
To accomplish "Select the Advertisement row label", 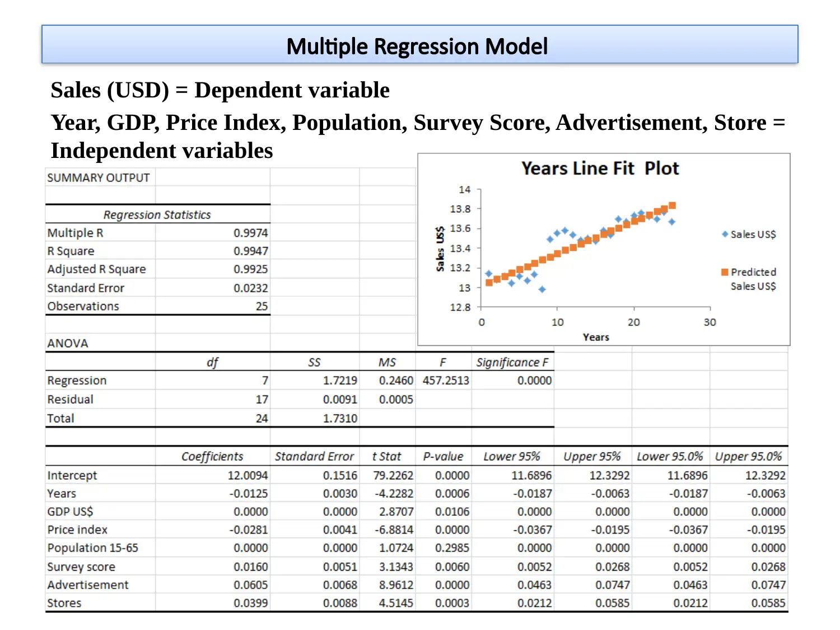I will pos(88,585).
